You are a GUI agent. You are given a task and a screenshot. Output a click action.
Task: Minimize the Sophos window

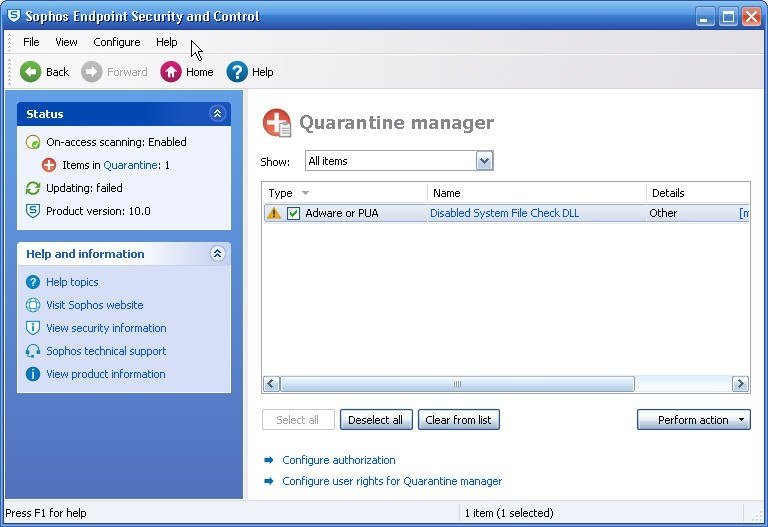tap(705, 17)
